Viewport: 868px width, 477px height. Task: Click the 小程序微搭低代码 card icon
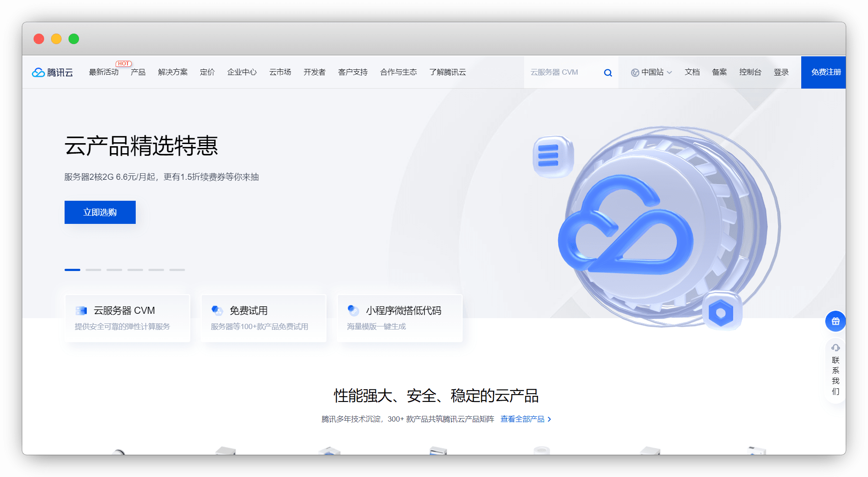(353, 311)
